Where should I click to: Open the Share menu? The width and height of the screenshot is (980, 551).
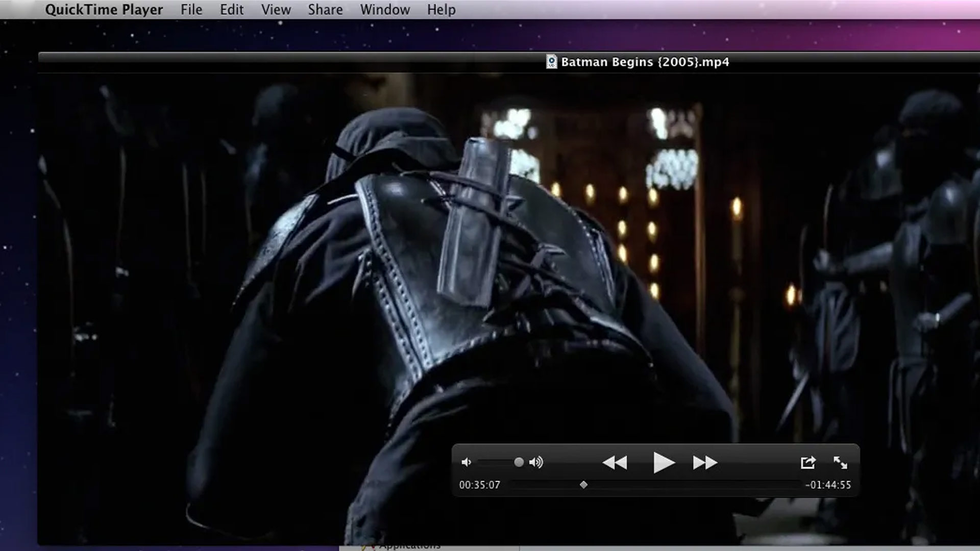pyautogui.click(x=325, y=10)
